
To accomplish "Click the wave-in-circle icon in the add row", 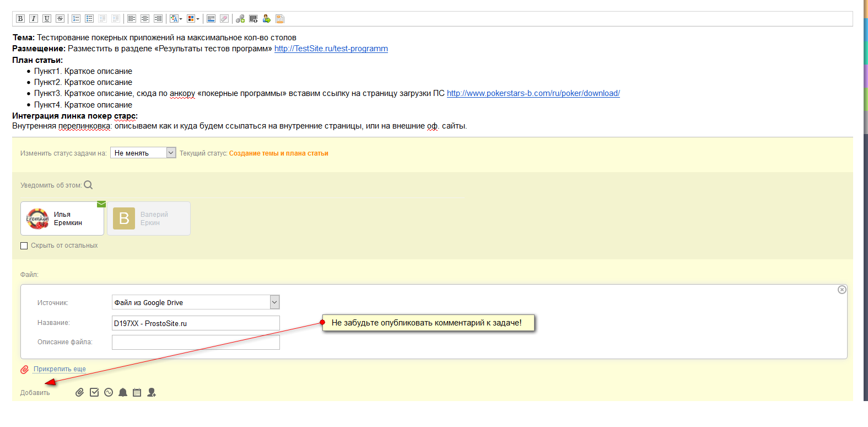I will (109, 392).
